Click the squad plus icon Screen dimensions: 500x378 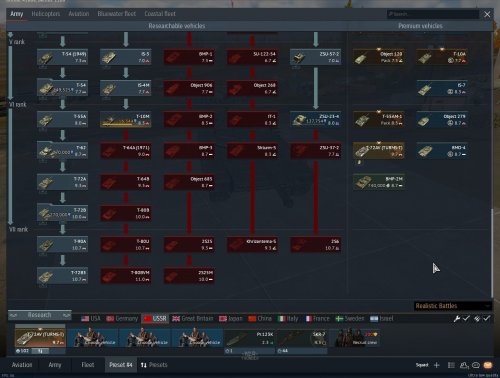(437, 365)
